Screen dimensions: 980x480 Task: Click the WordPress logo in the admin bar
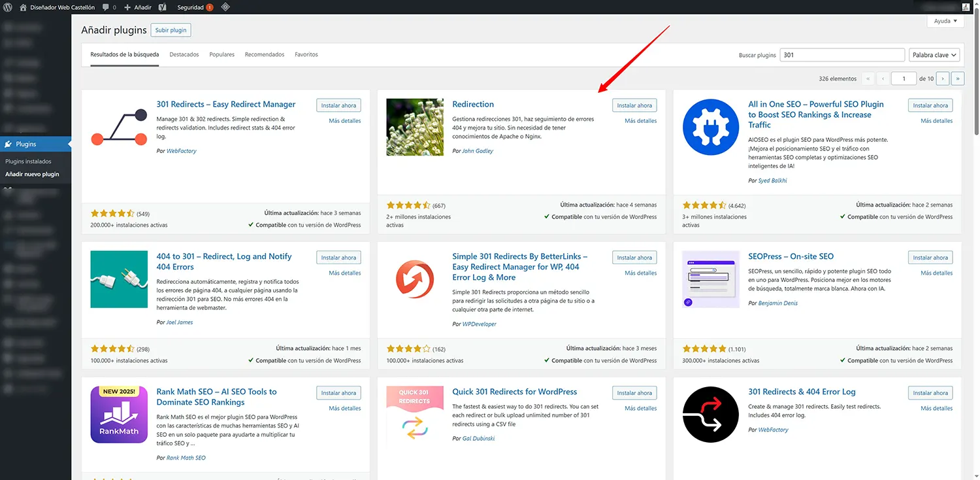pyautogui.click(x=7, y=7)
